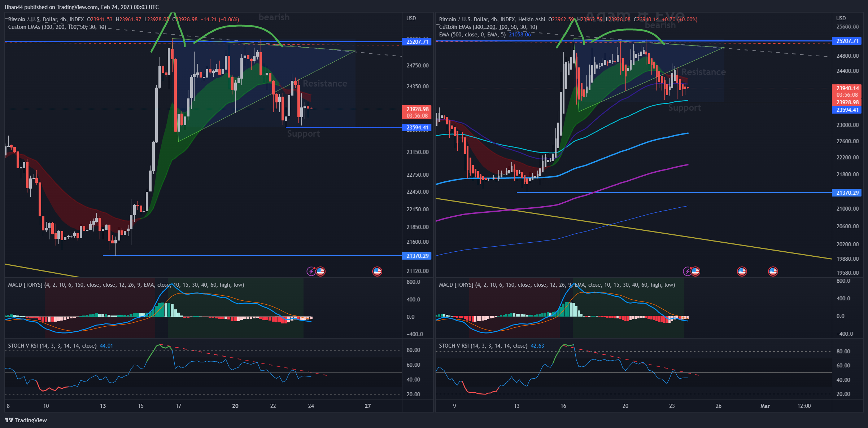Click the 25207.71 price label on the candlestick chart

point(417,42)
